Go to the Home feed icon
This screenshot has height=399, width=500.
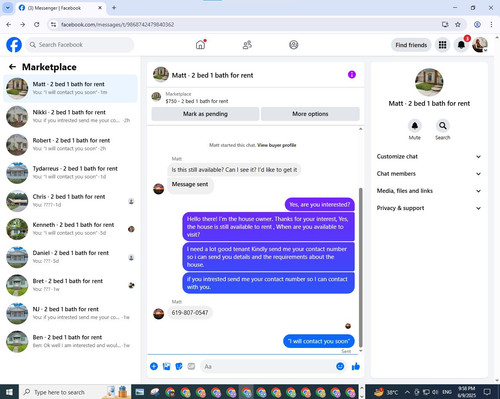(x=200, y=44)
